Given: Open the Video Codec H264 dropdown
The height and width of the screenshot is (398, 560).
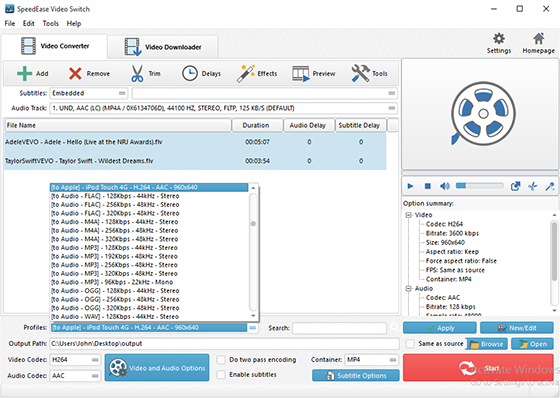Looking at the screenshot, I should tap(75, 360).
